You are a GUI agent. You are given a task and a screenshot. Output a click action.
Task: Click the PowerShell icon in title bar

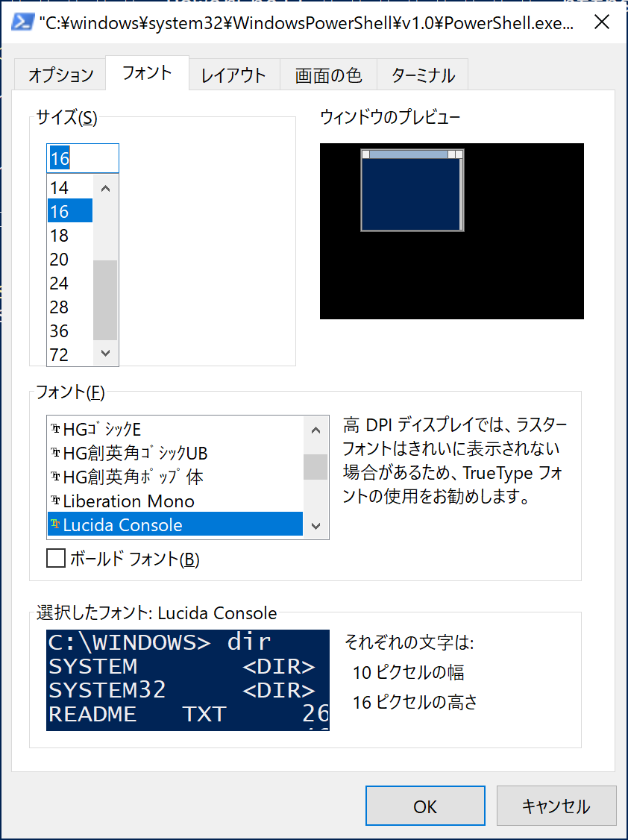[22, 22]
